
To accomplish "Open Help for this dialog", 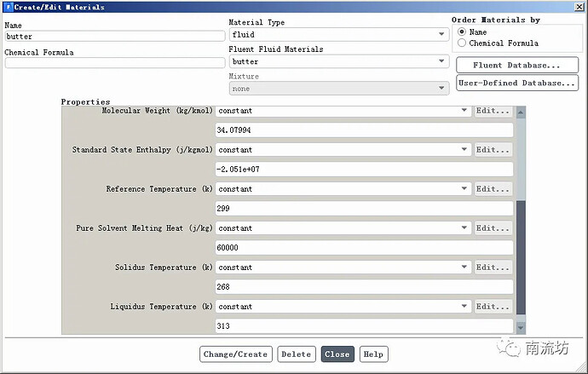I will (x=373, y=354).
